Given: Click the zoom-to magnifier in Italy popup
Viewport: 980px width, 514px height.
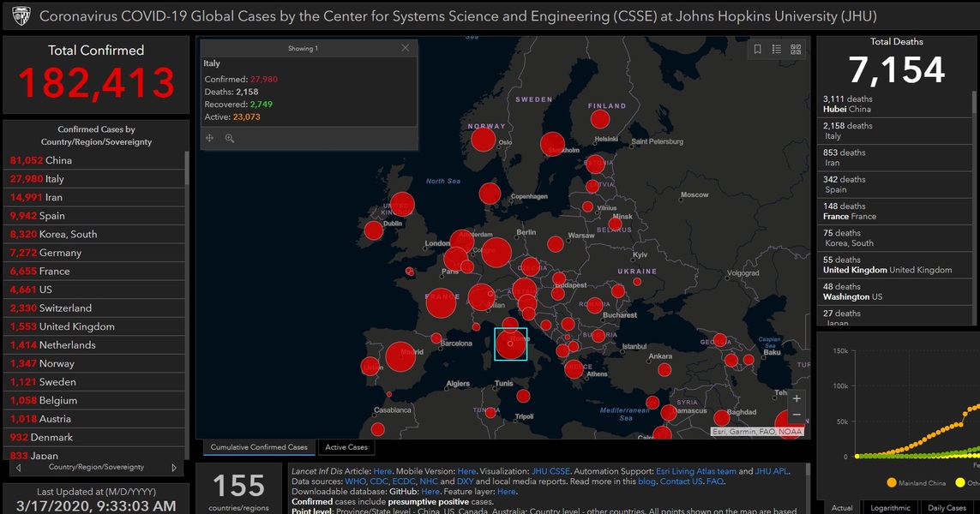Looking at the screenshot, I should pos(230,138).
